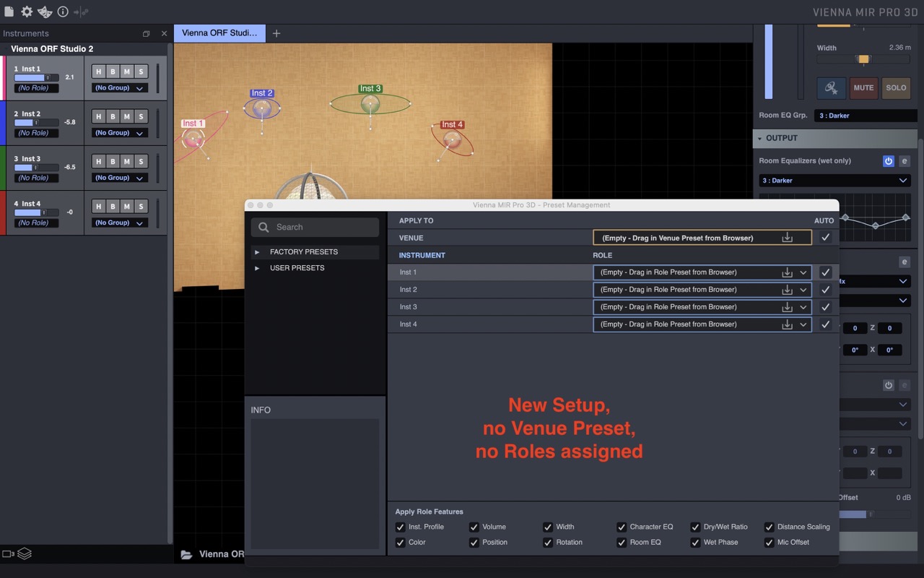Click the layers icon at bottom left
Screen dimensions: 924x578
[25, 553]
